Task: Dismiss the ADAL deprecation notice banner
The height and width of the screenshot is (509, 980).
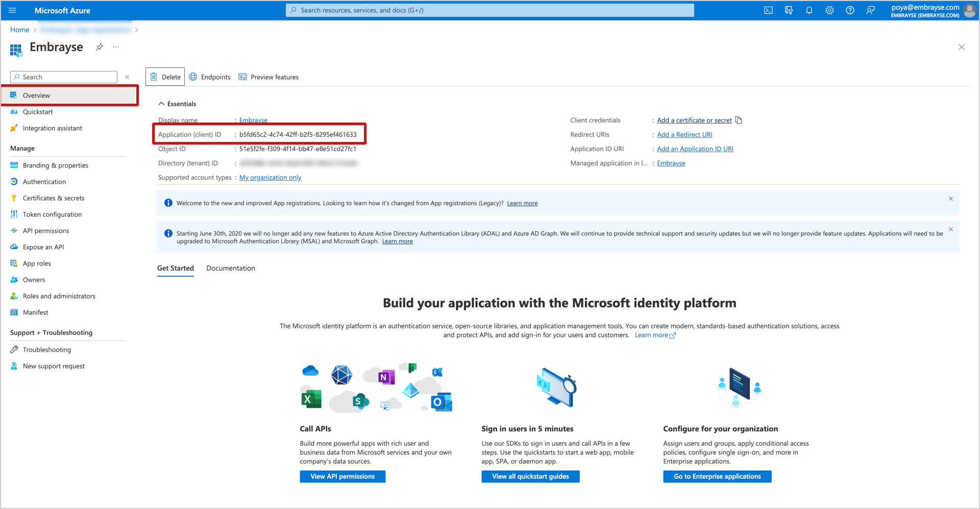Action: coord(951,229)
